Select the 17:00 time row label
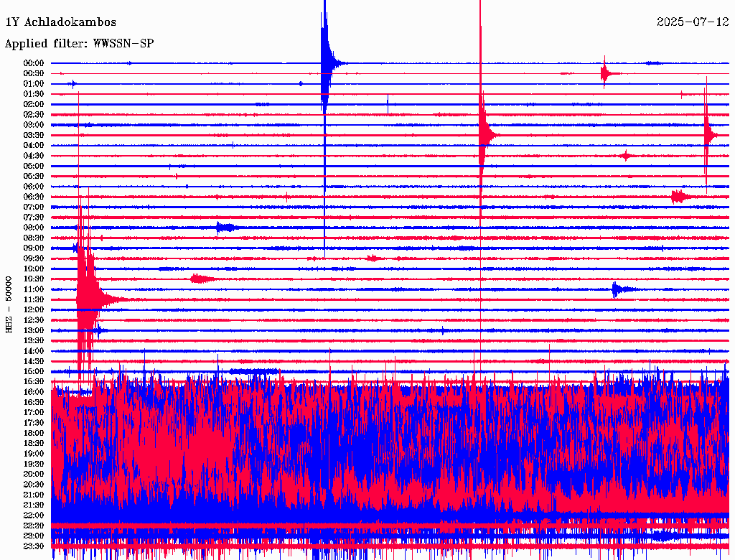Screen dimensions: 735x560 point(34,413)
